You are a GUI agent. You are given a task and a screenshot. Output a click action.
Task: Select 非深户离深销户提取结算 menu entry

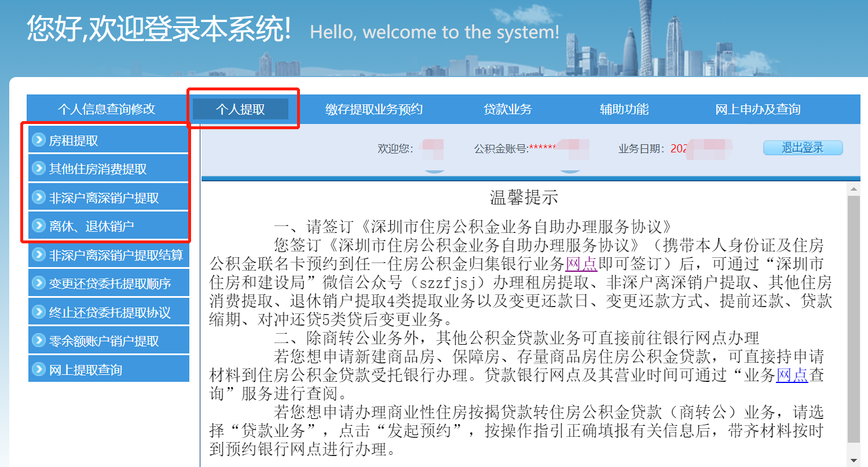[x=107, y=254]
